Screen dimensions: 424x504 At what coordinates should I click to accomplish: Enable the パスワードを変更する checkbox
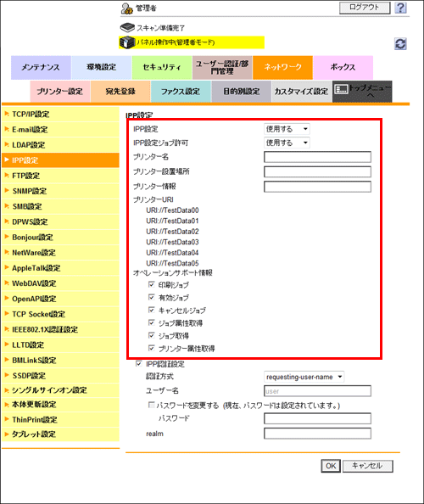pos(151,405)
